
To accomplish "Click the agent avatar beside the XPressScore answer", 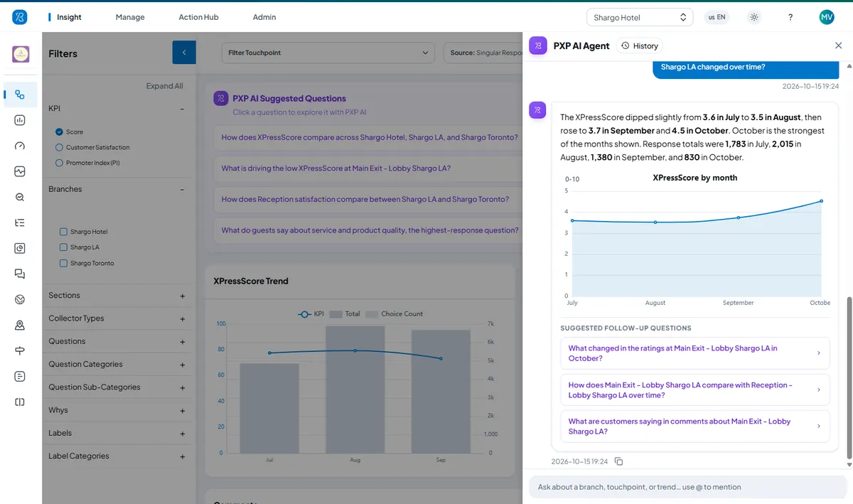I will (x=537, y=109).
